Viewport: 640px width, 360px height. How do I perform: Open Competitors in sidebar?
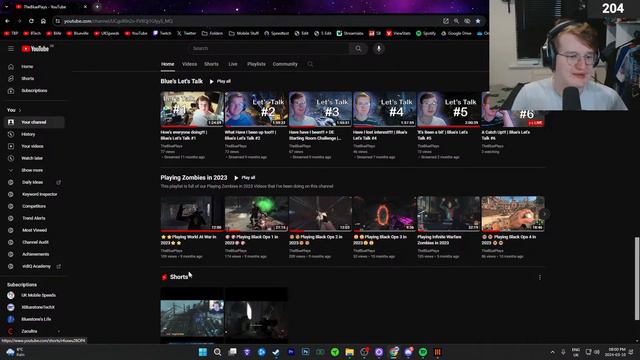(x=35, y=207)
